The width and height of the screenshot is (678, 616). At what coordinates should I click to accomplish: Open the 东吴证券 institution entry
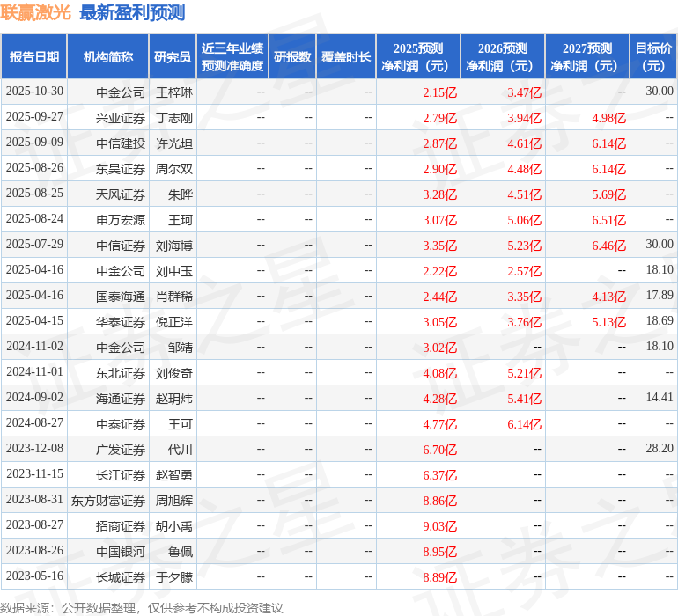tap(121, 169)
